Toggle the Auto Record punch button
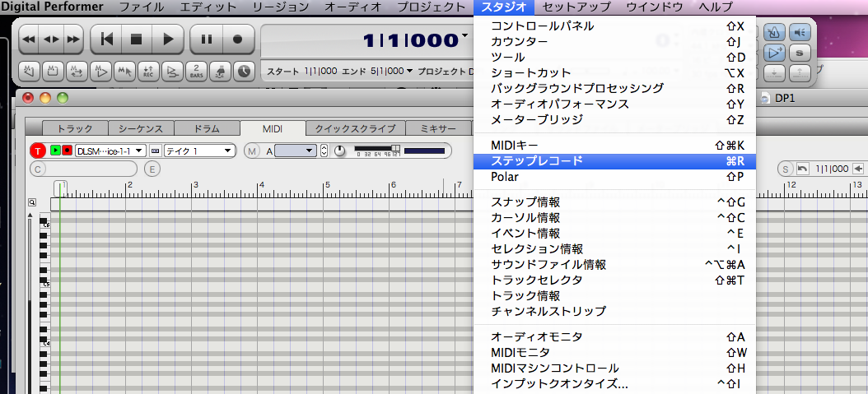The width and height of the screenshot is (868, 394). (148, 71)
